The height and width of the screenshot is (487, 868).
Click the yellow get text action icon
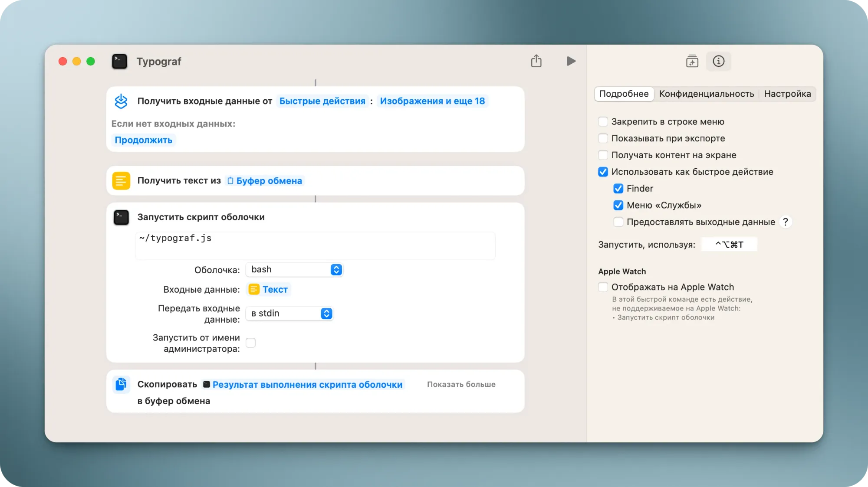[x=121, y=181]
